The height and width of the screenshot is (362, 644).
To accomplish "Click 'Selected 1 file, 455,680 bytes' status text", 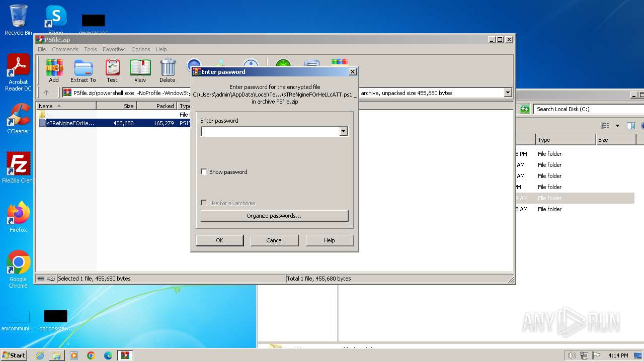I will (x=94, y=279).
